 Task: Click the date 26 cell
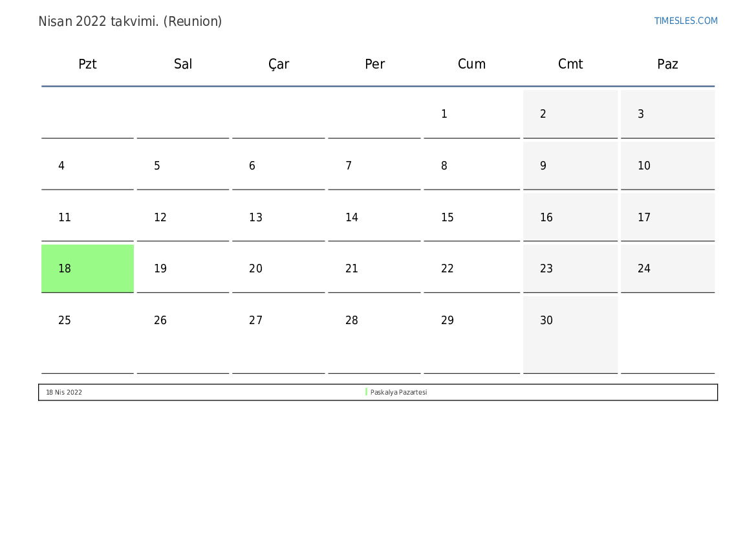click(x=183, y=335)
